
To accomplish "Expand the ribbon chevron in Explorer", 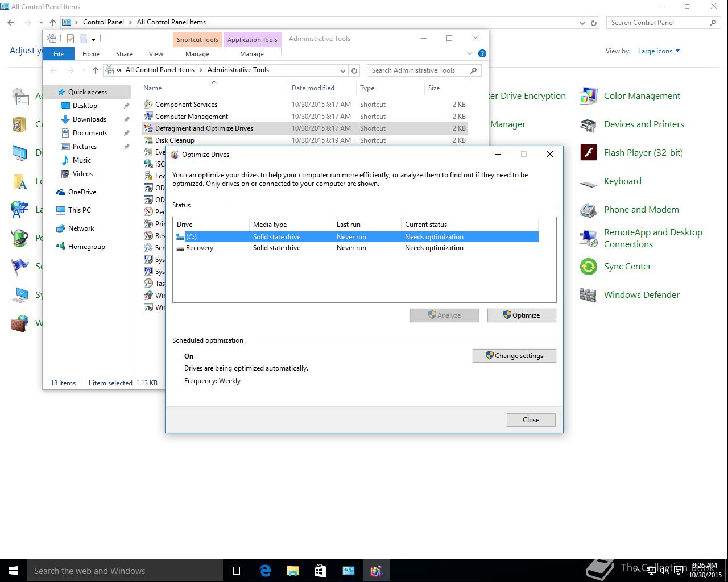I will click(470, 53).
